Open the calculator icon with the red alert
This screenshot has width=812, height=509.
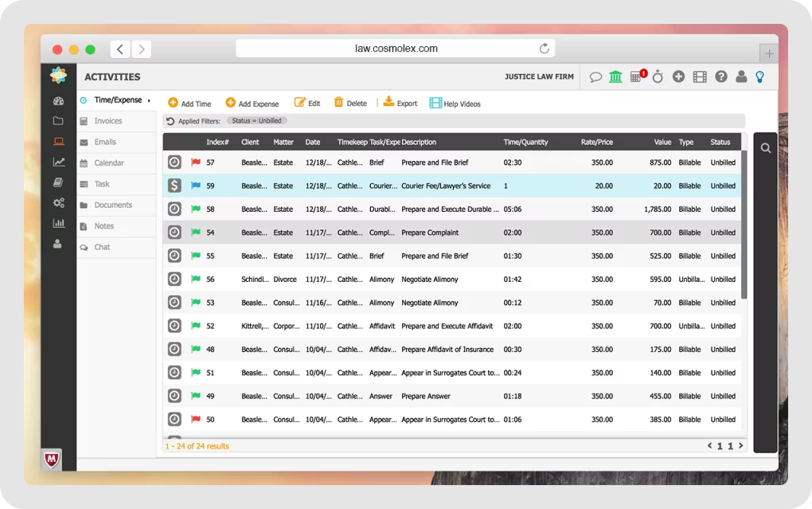click(638, 76)
